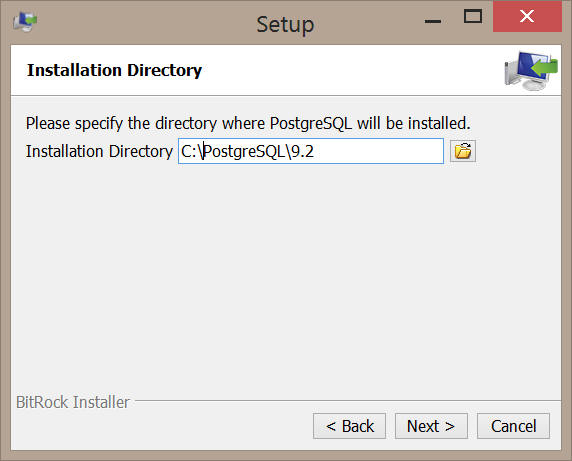
Task: Click the word PostgreSQL inside the path field
Action: pos(244,151)
